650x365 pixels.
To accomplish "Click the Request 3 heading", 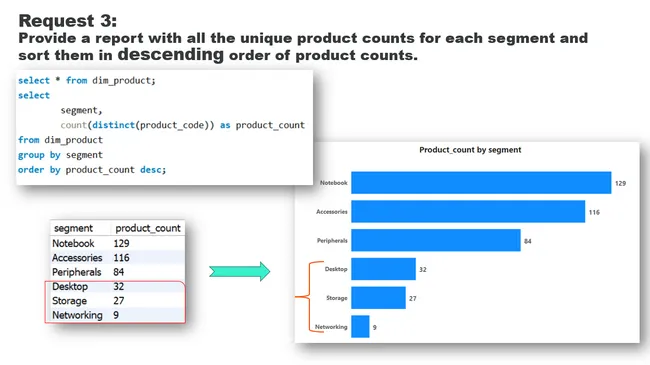I will point(68,20).
